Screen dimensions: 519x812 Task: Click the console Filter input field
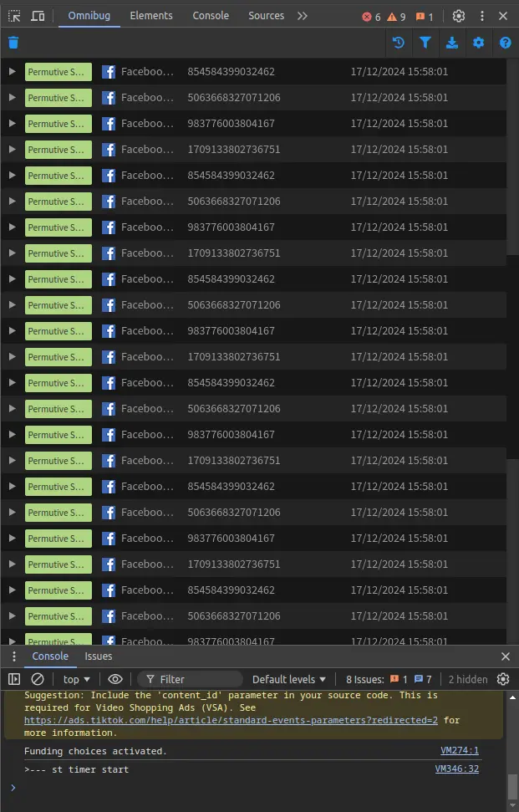[x=197, y=679]
